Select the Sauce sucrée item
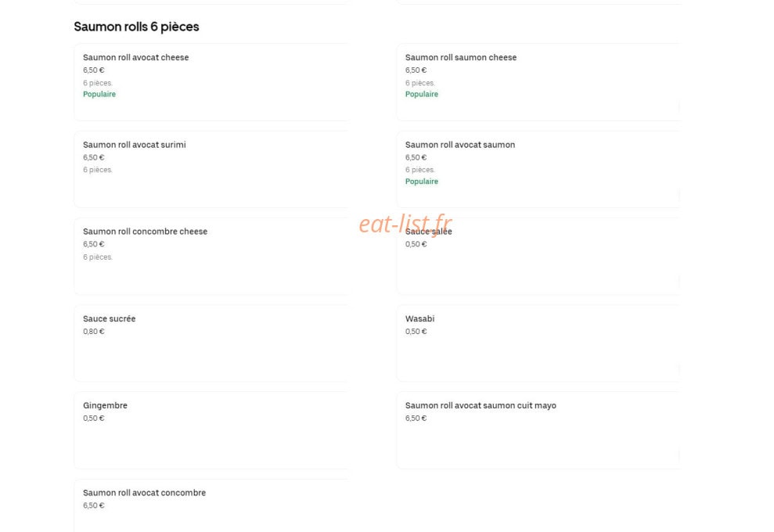Image resolution: width=774 pixels, height=532 pixels. pos(212,343)
